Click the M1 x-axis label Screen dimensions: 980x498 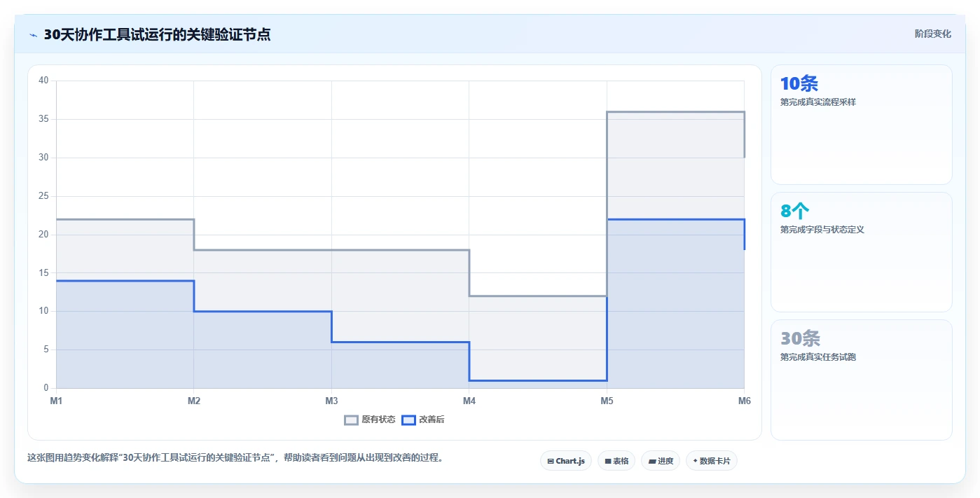pos(56,401)
